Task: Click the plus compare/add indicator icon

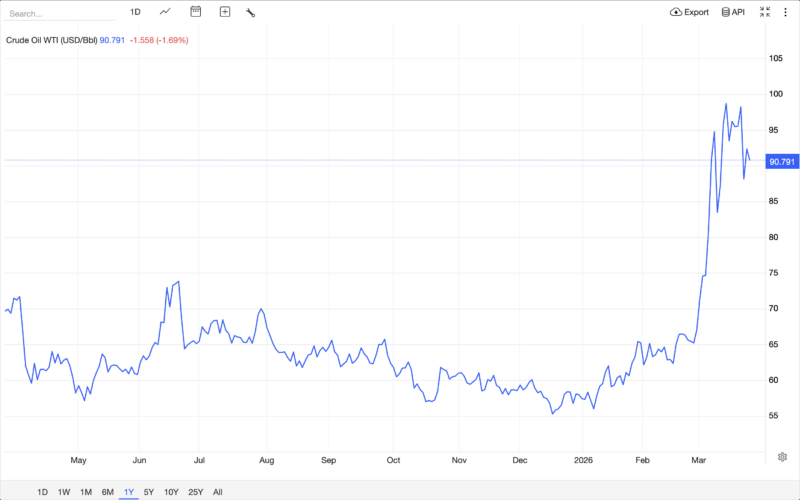Action: click(225, 12)
